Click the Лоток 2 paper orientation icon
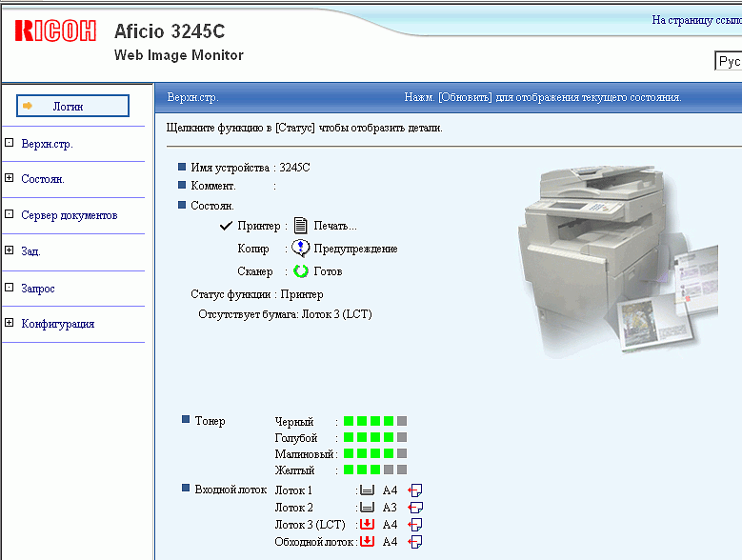Image resolution: width=742 pixels, height=560 pixels. [x=414, y=508]
